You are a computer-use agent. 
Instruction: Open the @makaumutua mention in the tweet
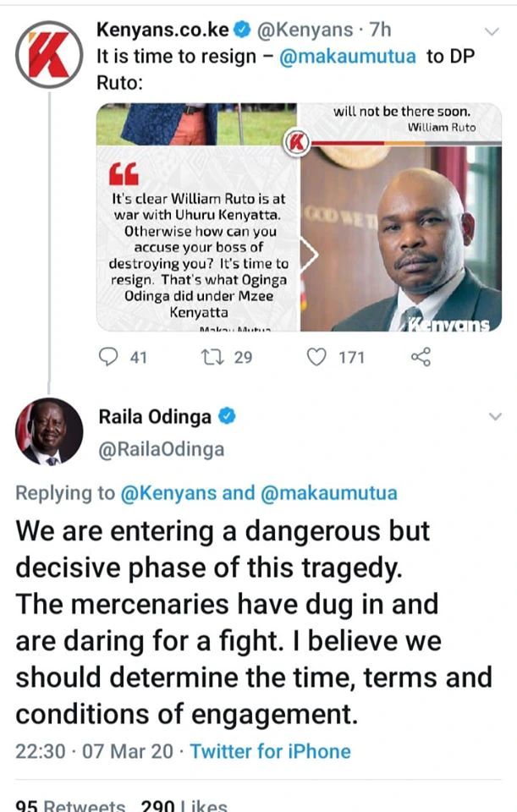[347, 57]
